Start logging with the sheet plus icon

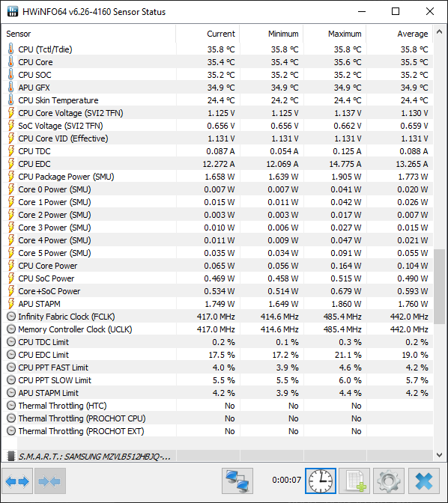354,481
